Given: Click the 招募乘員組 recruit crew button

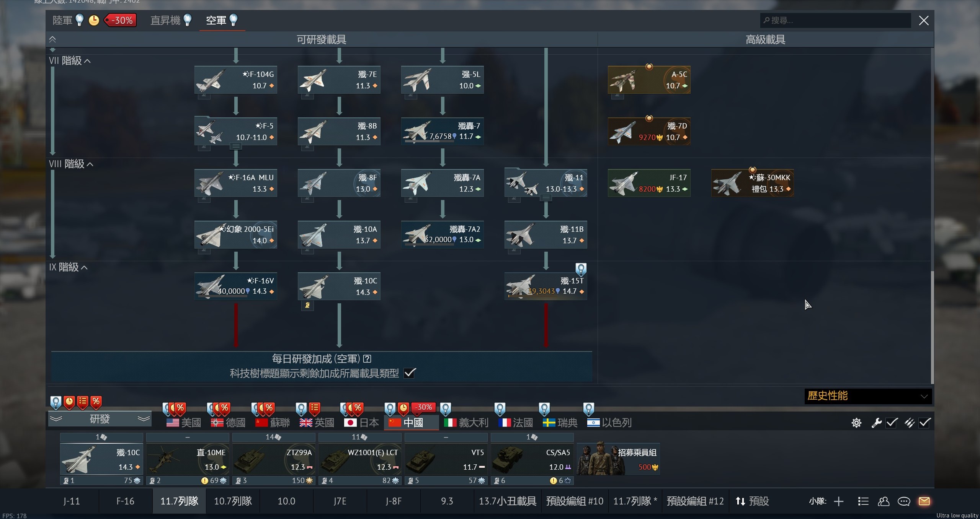Looking at the screenshot, I should click(618, 459).
